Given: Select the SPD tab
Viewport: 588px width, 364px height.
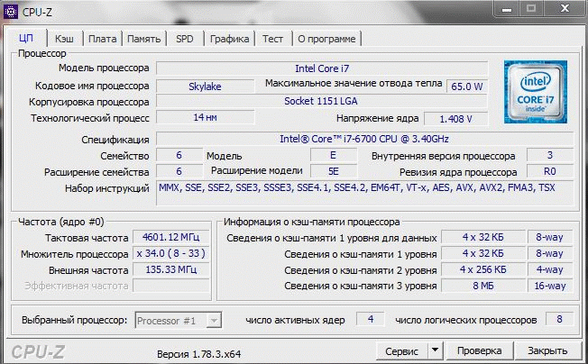Looking at the screenshot, I should tap(185, 39).
